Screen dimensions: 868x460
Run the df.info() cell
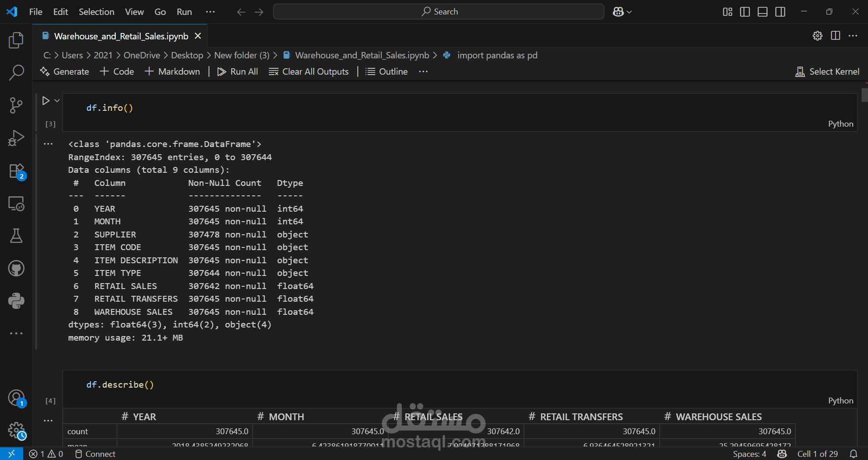click(x=46, y=100)
